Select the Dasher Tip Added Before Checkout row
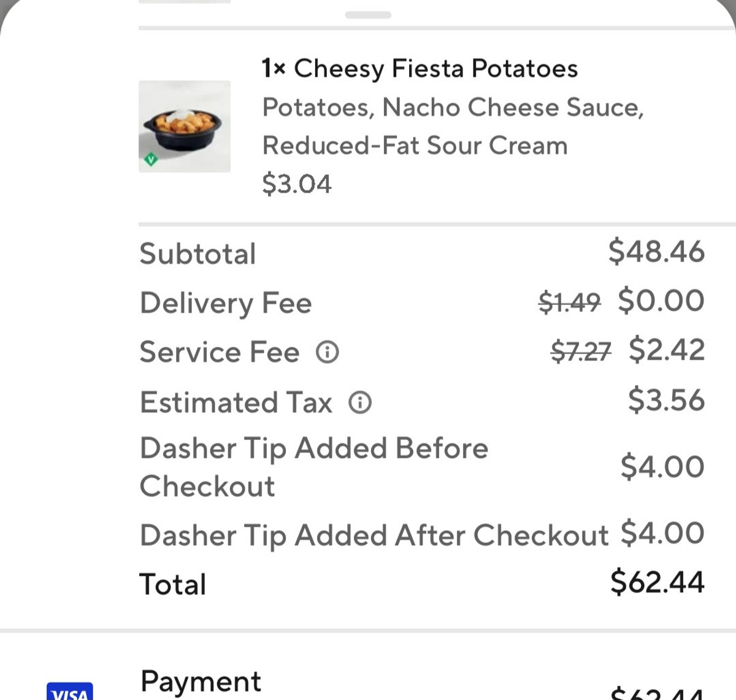The image size is (736, 700). pos(314,467)
